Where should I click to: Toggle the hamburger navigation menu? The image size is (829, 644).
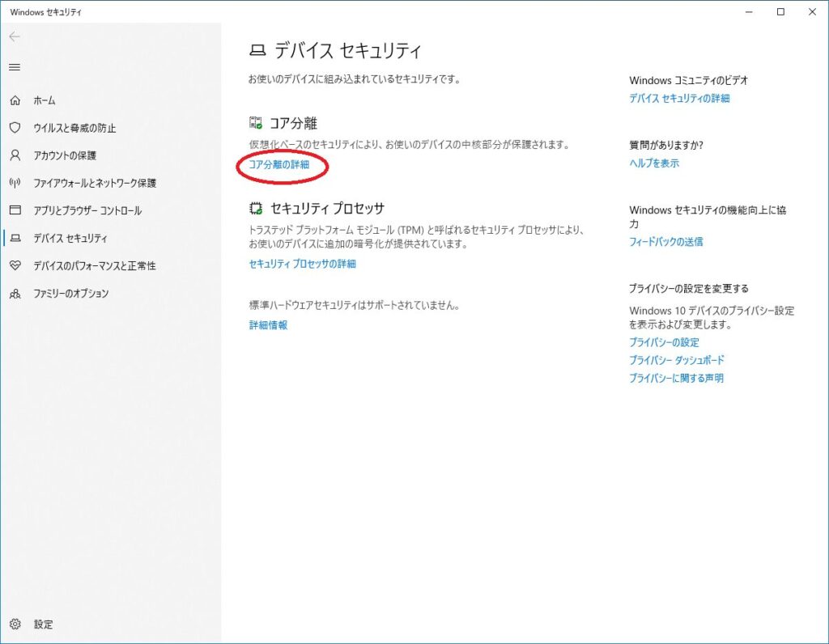coord(15,67)
